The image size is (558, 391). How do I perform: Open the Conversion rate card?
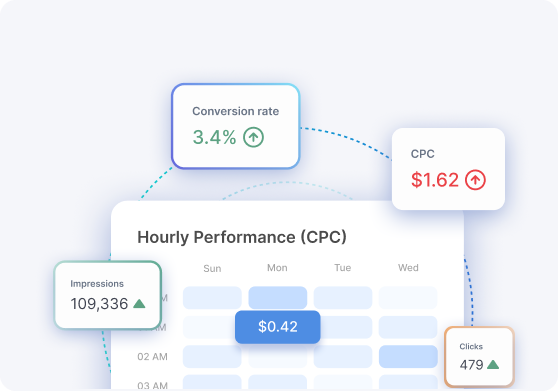236,126
